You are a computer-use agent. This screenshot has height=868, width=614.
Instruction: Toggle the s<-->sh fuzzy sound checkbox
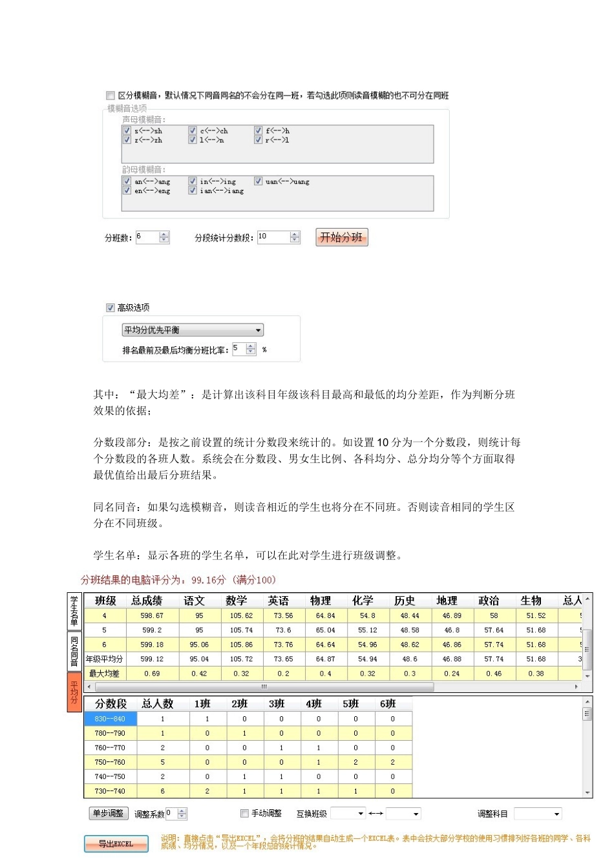(x=127, y=130)
